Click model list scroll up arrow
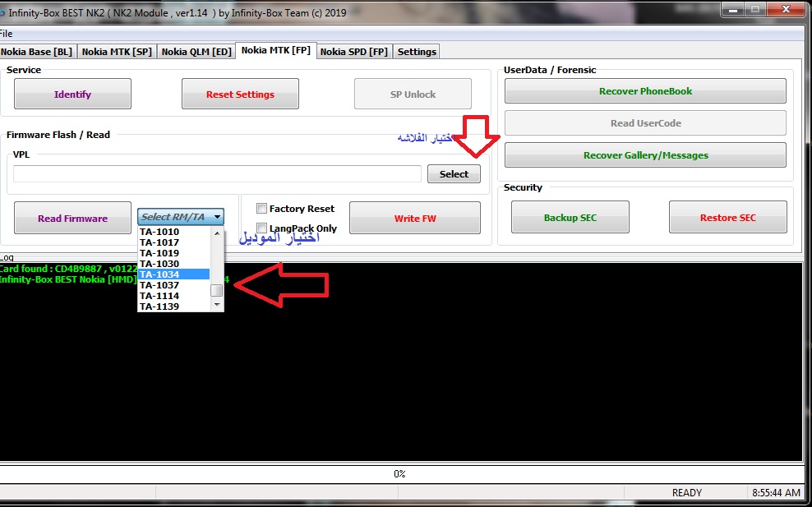This screenshot has height=507, width=812. [217, 233]
